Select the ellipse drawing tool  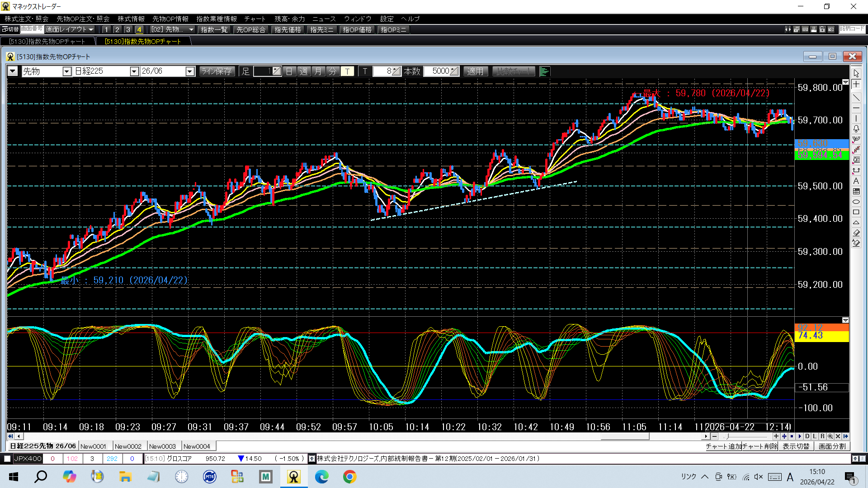[856, 202]
